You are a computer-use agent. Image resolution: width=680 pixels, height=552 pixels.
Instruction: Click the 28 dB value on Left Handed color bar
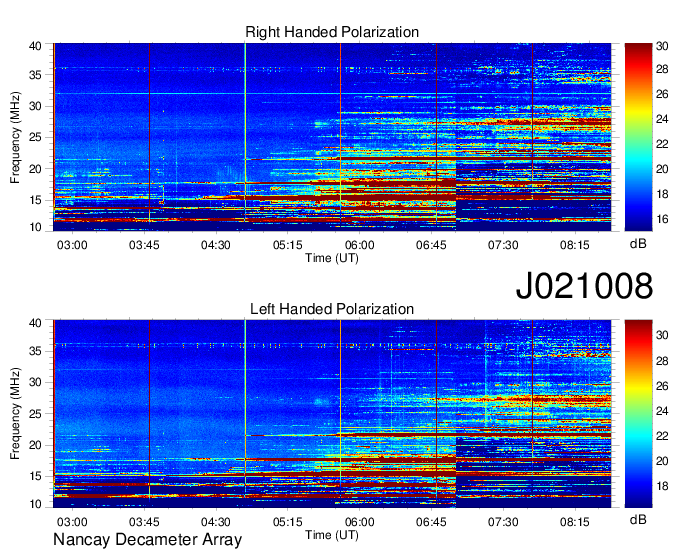click(x=662, y=361)
